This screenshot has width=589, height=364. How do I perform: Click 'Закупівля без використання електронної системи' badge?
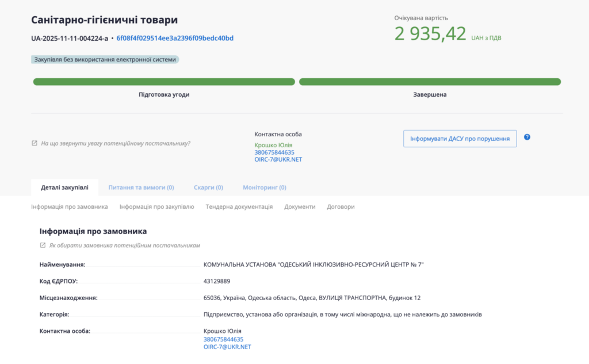[x=105, y=59]
